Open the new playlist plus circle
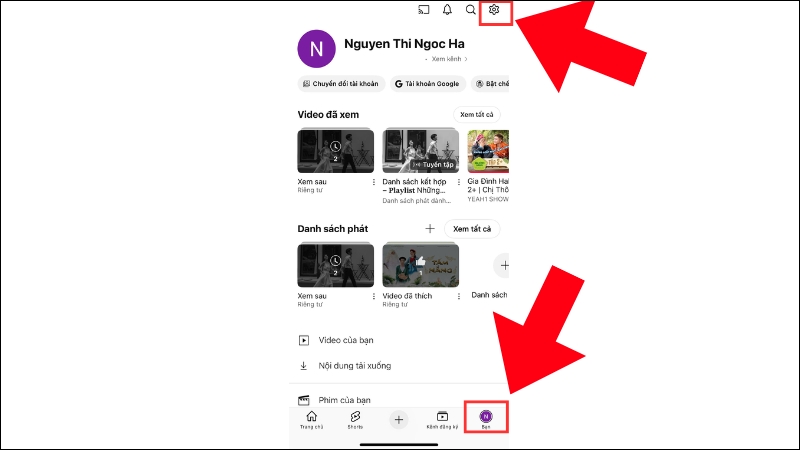 pyautogui.click(x=504, y=266)
